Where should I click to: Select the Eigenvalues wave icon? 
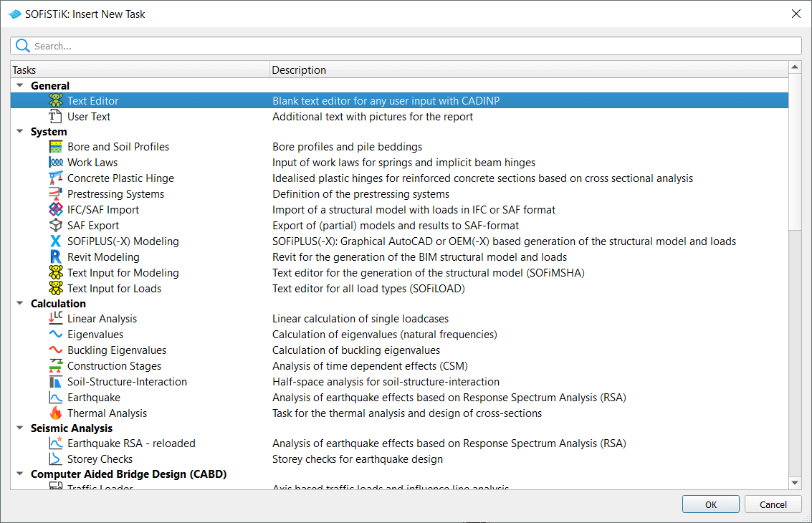click(56, 334)
